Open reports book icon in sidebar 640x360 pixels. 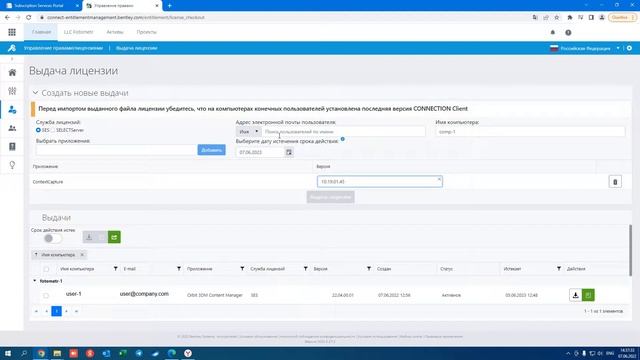point(12,147)
